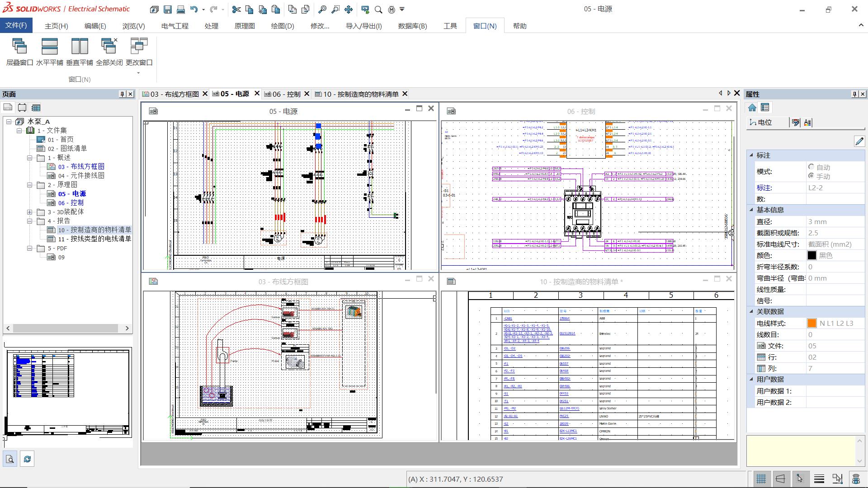868x488 pixels.
Task: Collapse the 基本信息 section in properties
Action: [751, 210]
